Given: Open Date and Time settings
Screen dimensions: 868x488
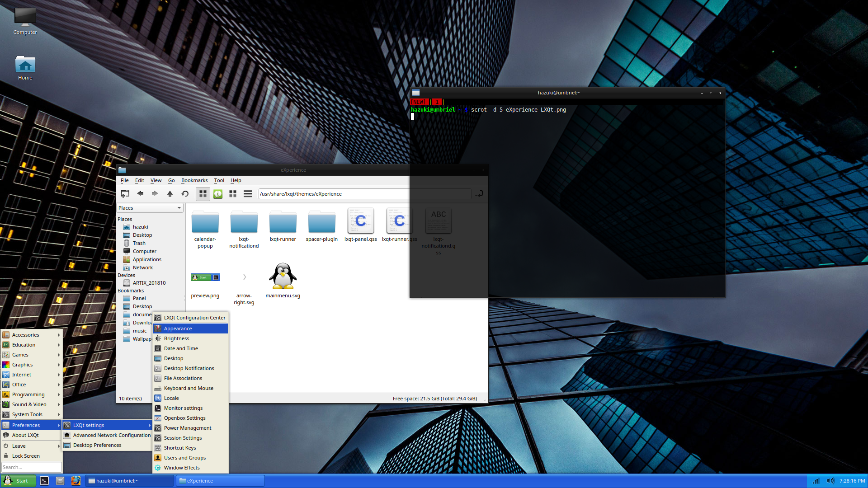Looking at the screenshot, I should coord(190,348).
